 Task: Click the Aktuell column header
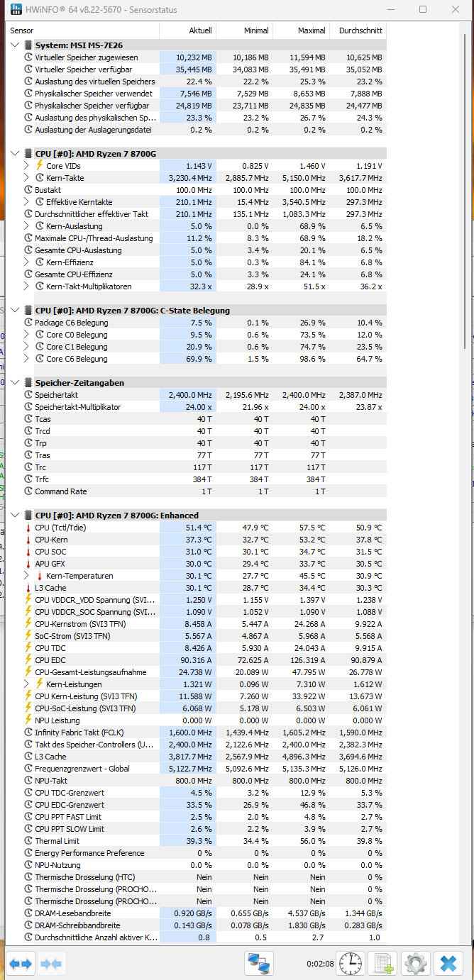187,30
